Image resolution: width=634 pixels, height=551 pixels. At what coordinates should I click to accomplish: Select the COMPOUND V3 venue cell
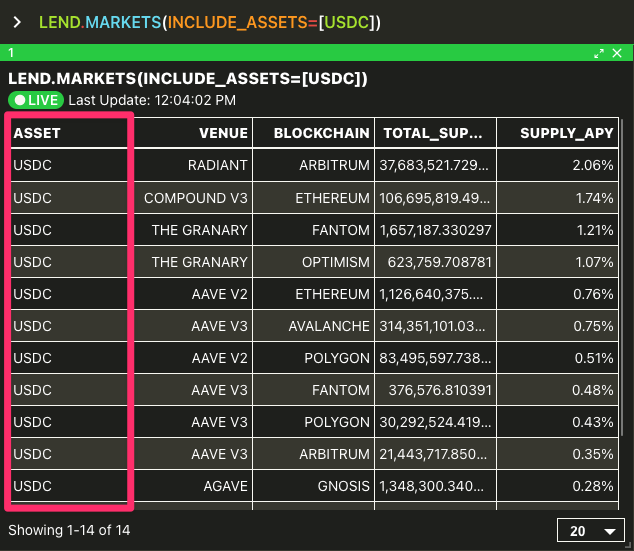coord(193,198)
